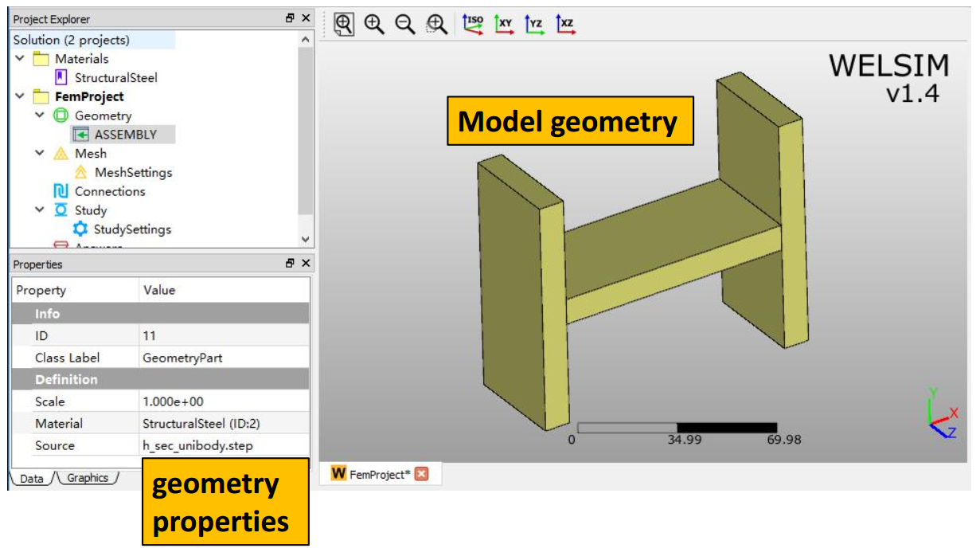This screenshot has height=552, width=980.
Task: Open the Data tab in Properties
Action: [x=31, y=478]
